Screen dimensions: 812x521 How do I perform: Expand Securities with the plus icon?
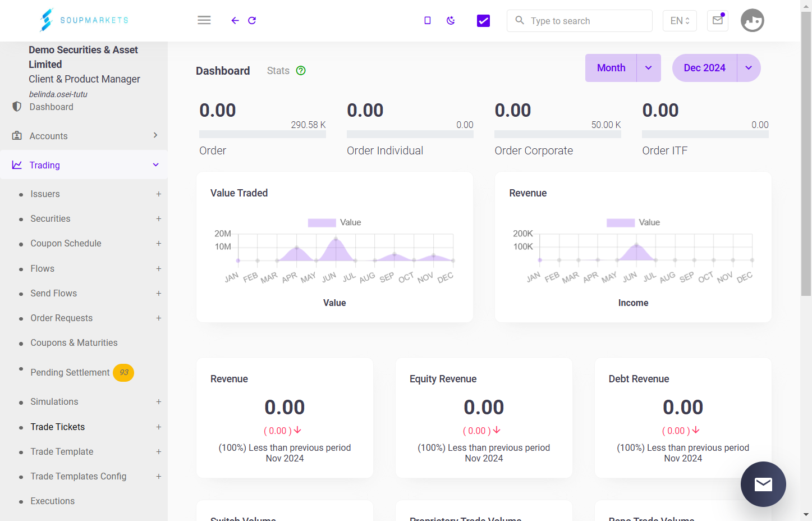(x=159, y=219)
